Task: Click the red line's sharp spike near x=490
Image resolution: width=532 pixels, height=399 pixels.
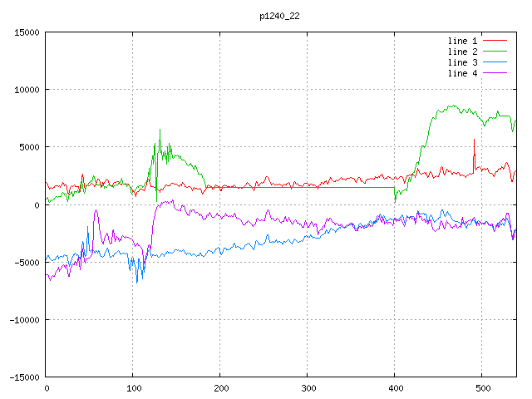Action: click(474, 141)
